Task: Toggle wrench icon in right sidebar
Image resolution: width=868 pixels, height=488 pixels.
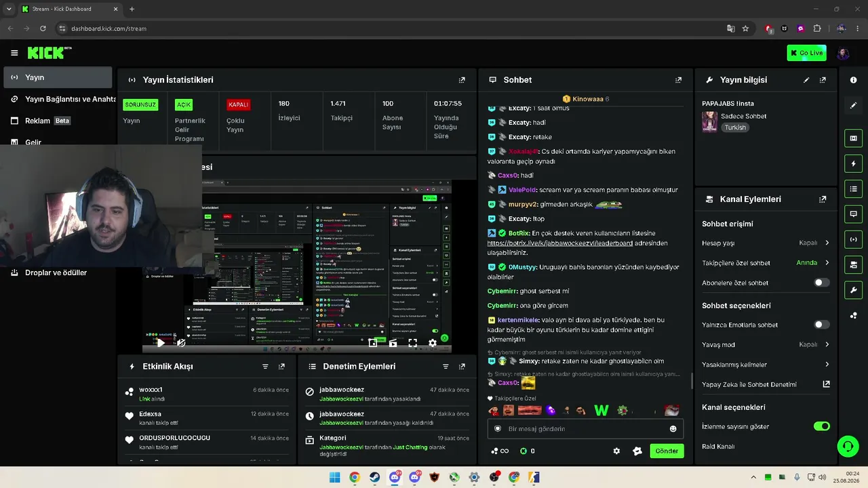Action: [x=853, y=290]
